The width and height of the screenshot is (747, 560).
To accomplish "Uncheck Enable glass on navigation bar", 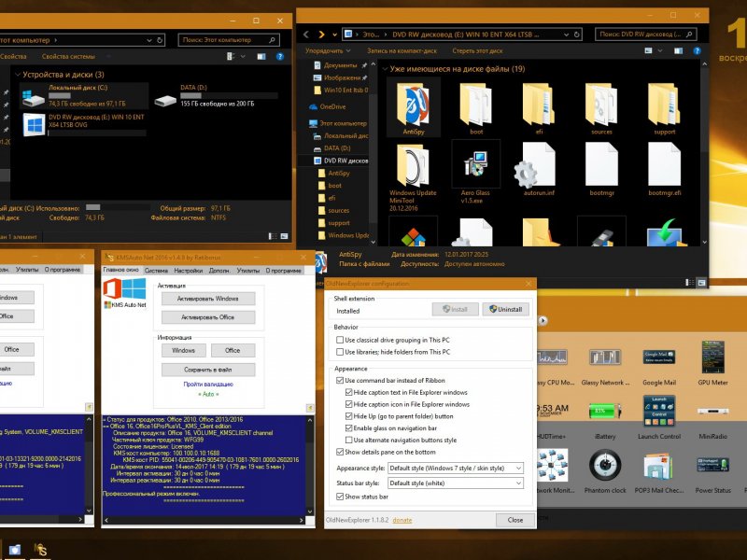I will 348,428.
